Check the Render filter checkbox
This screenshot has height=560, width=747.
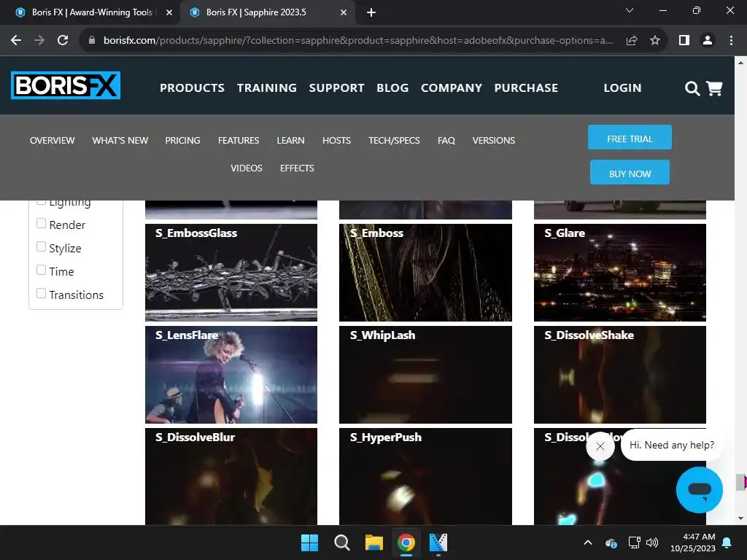pyautogui.click(x=42, y=223)
